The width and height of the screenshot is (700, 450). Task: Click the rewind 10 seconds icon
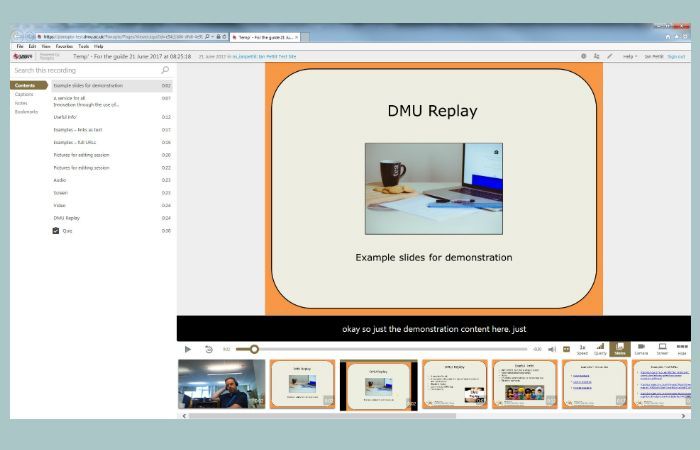(208, 349)
